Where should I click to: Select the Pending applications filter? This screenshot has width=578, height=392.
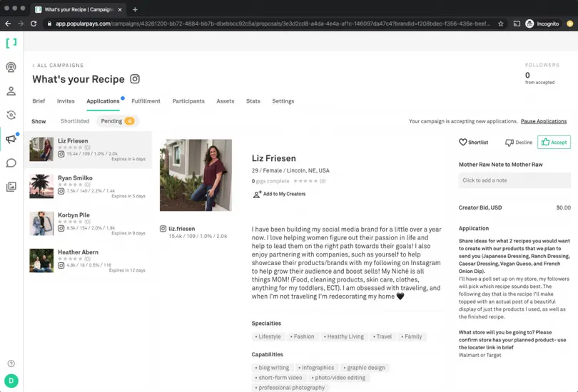click(117, 121)
